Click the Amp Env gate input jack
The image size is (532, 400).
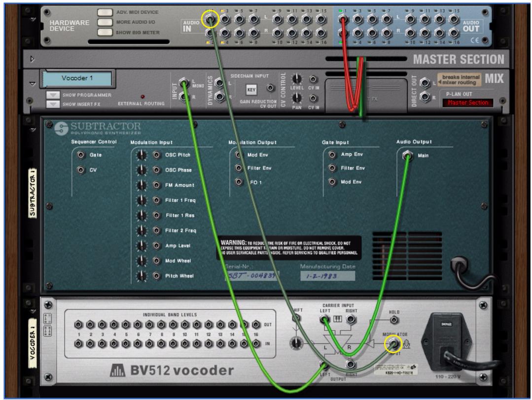(332, 155)
